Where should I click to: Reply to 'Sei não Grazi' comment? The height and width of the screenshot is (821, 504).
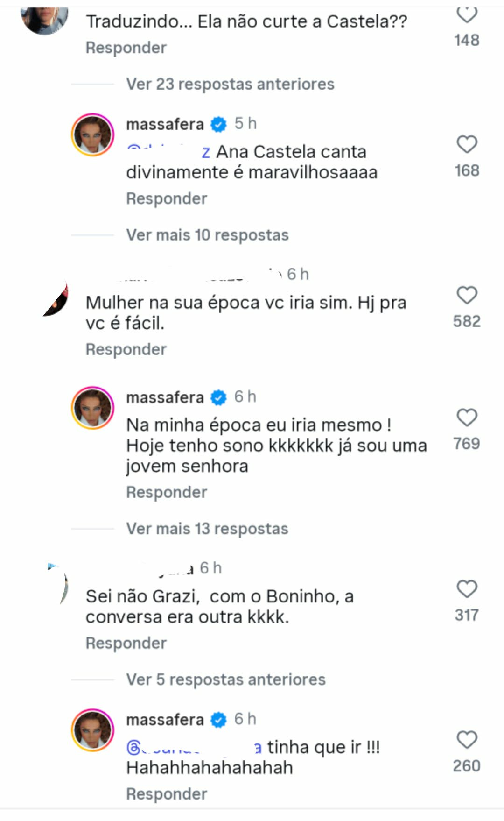pos(126,643)
